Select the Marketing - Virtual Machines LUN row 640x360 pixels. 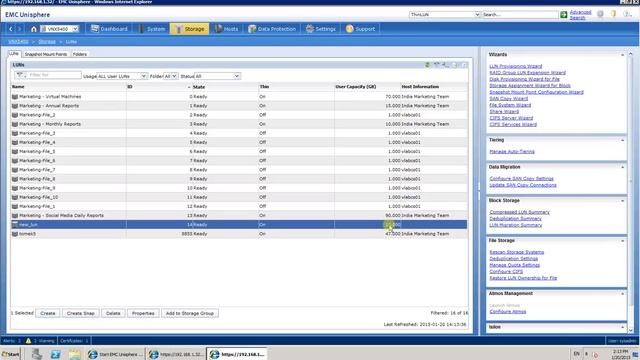pyautogui.click(x=239, y=97)
